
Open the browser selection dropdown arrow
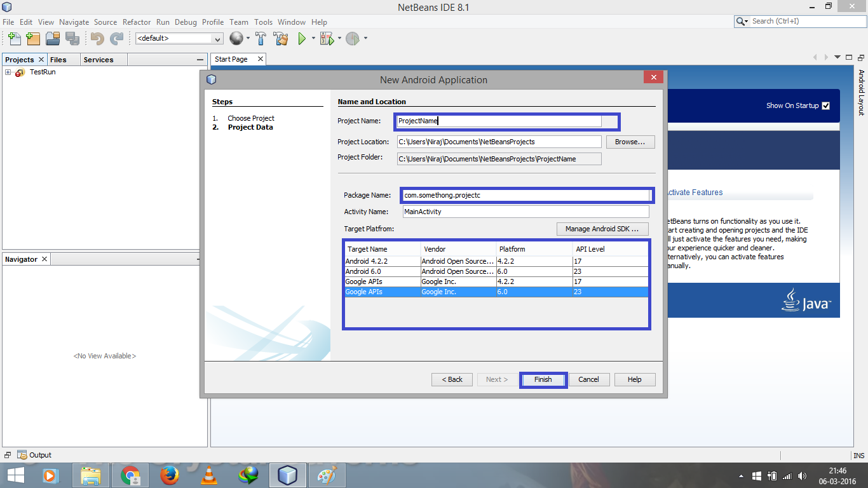pos(248,39)
